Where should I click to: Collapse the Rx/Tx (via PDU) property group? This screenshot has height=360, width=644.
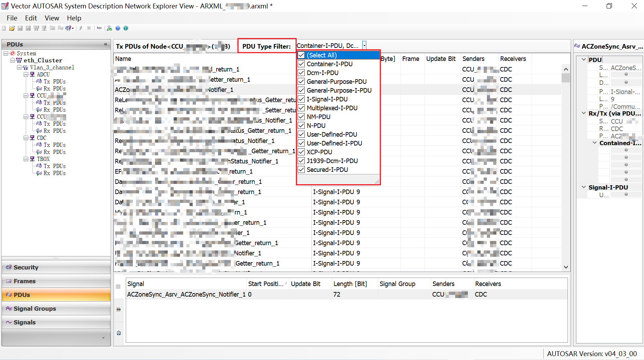coord(584,113)
